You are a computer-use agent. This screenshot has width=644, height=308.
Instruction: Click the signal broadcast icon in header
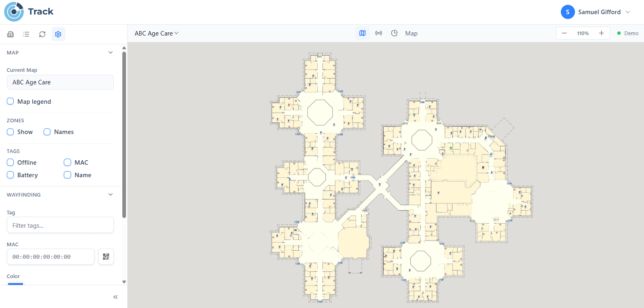378,33
